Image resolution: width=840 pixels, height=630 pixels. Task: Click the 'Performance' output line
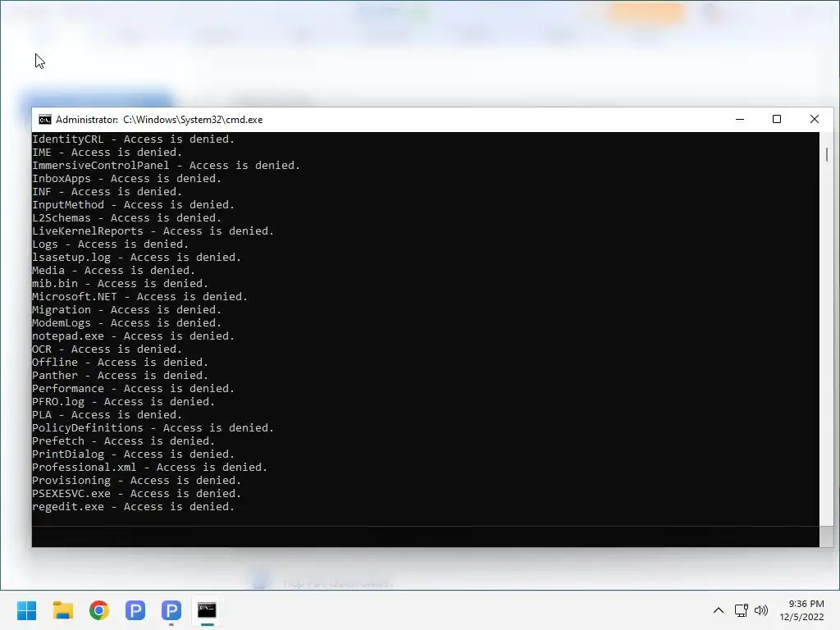[134, 388]
